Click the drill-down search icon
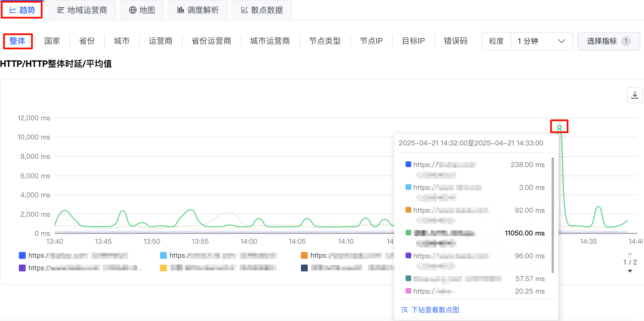 (x=404, y=310)
